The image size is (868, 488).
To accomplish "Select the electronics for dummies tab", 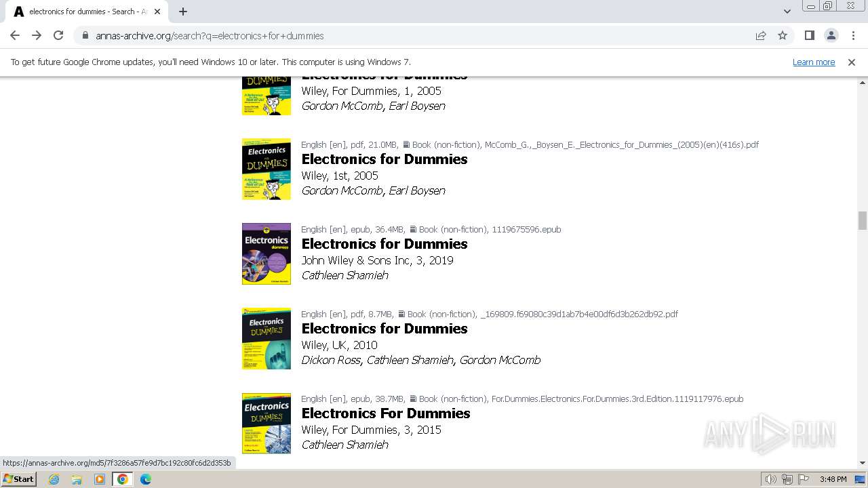I will click(x=85, y=12).
